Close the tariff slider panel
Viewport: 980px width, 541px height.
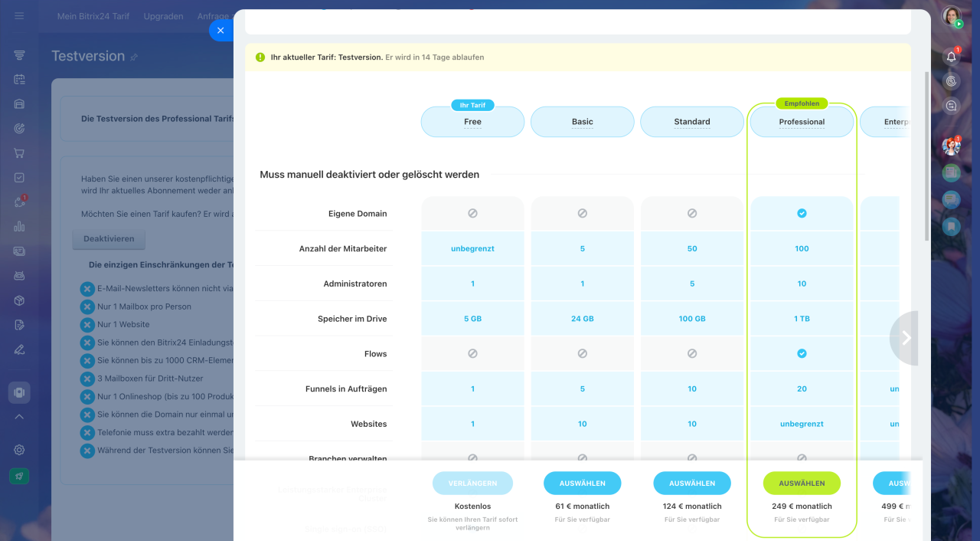220,31
